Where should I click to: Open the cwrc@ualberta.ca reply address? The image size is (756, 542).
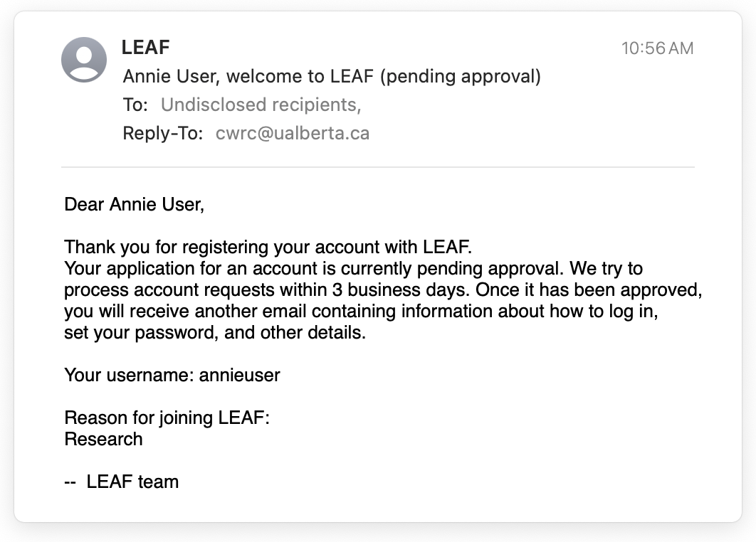(293, 134)
